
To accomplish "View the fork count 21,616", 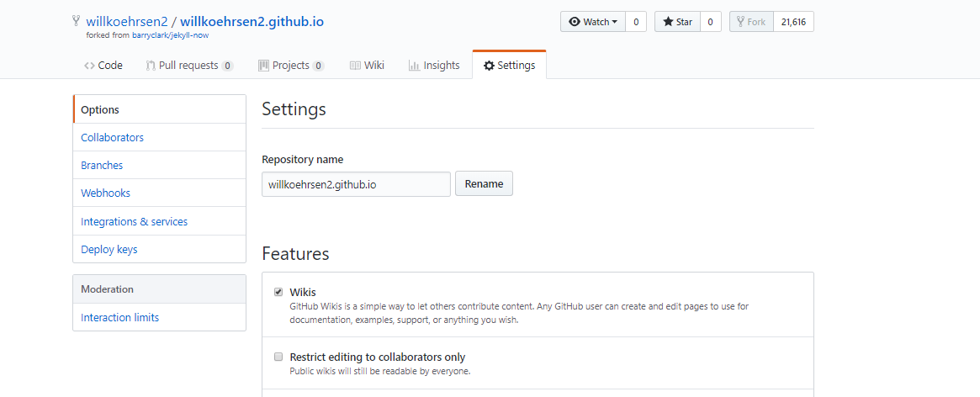I will point(793,22).
